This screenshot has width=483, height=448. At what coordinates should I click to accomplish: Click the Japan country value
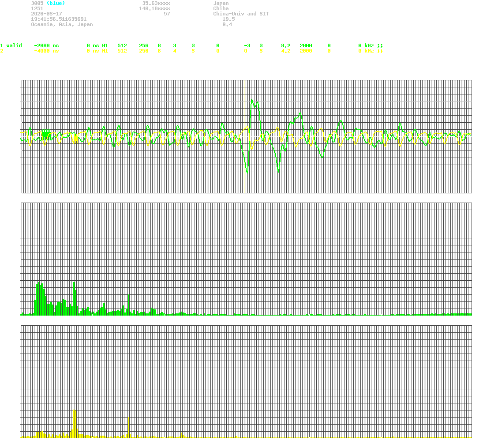tap(220, 3)
